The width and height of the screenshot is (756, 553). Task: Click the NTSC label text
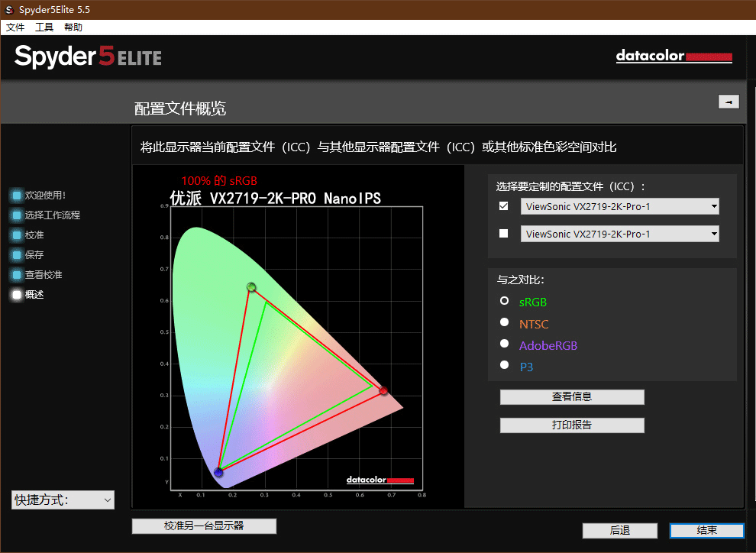coord(534,324)
